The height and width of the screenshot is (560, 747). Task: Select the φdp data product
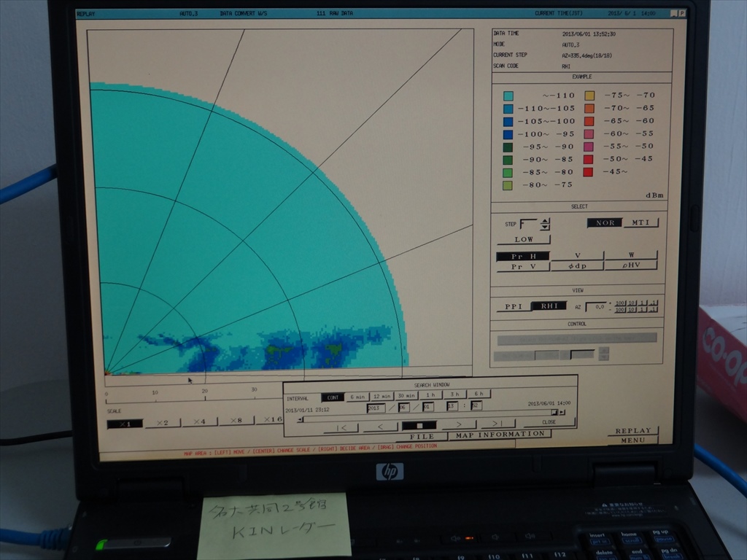pyautogui.click(x=576, y=266)
